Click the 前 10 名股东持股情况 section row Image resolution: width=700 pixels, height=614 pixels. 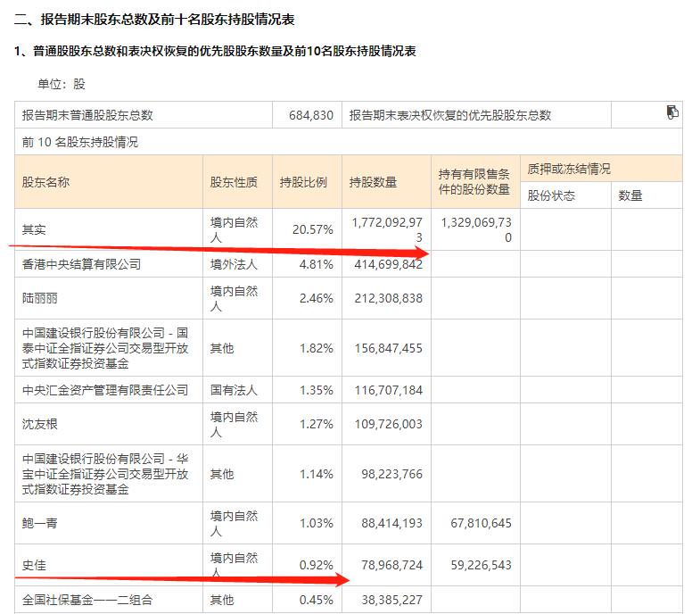(80, 142)
